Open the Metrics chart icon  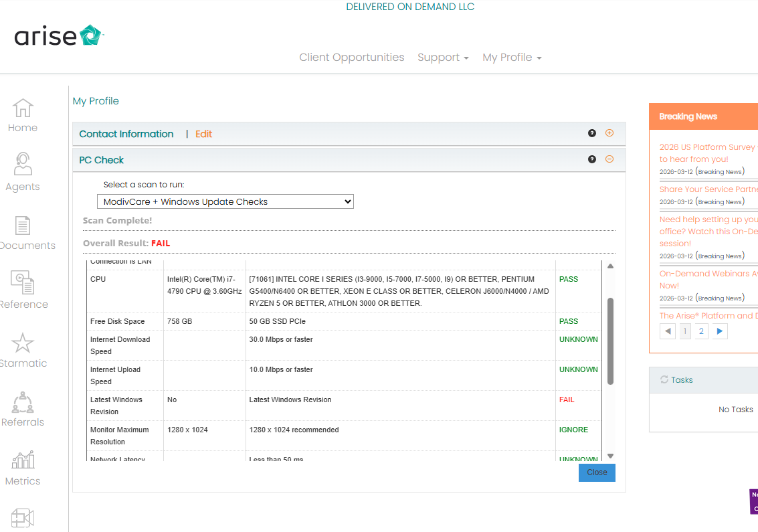pyautogui.click(x=23, y=460)
